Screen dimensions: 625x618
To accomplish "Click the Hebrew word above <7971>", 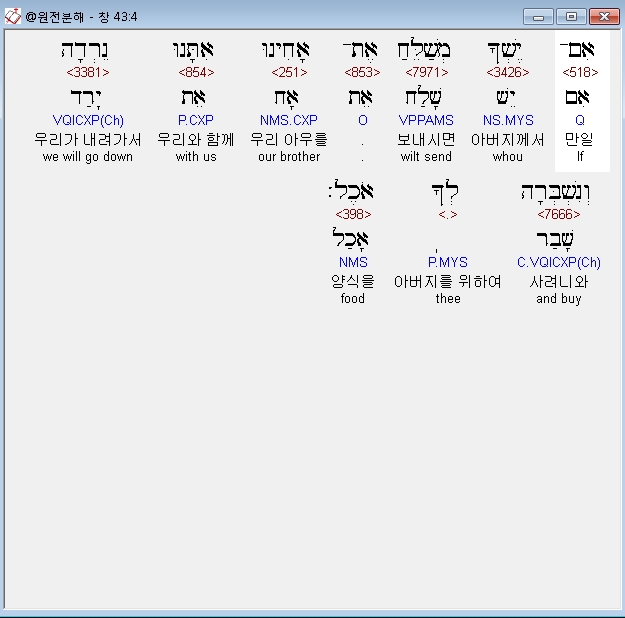I will 424,50.
